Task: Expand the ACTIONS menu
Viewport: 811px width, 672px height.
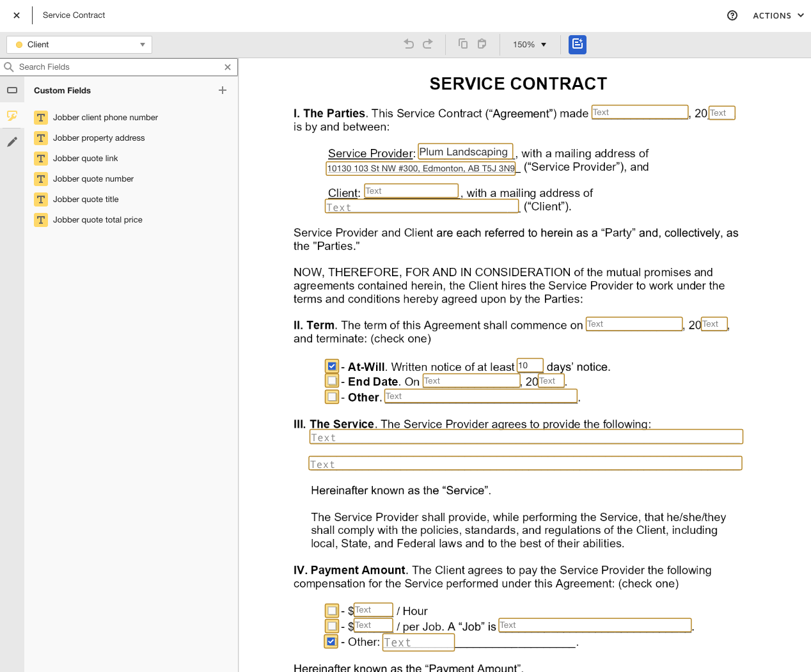Action: 778,15
